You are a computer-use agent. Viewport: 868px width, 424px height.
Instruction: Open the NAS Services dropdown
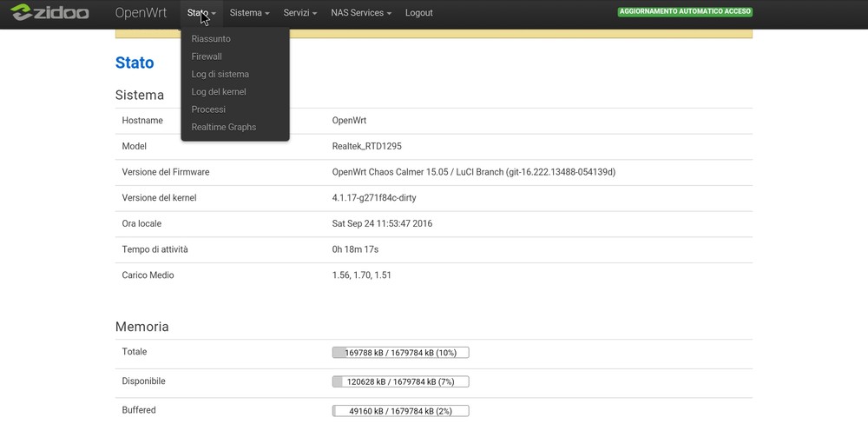361,13
